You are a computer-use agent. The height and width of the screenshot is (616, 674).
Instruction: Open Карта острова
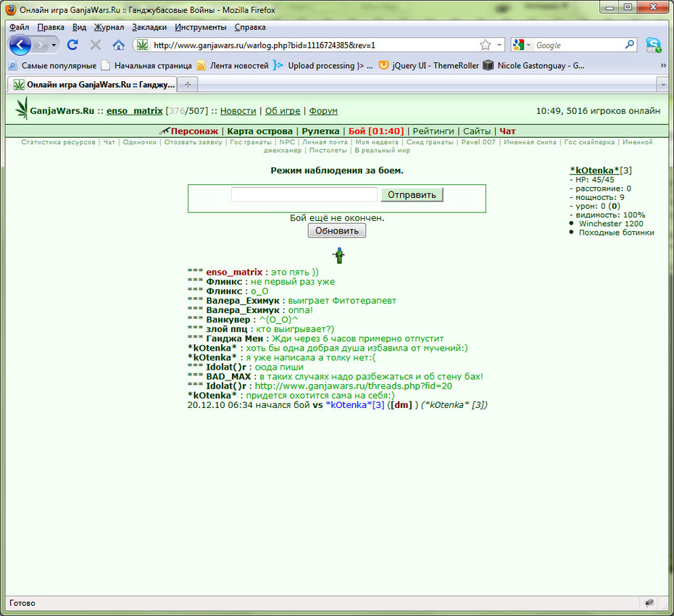pyautogui.click(x=259, y=131)
